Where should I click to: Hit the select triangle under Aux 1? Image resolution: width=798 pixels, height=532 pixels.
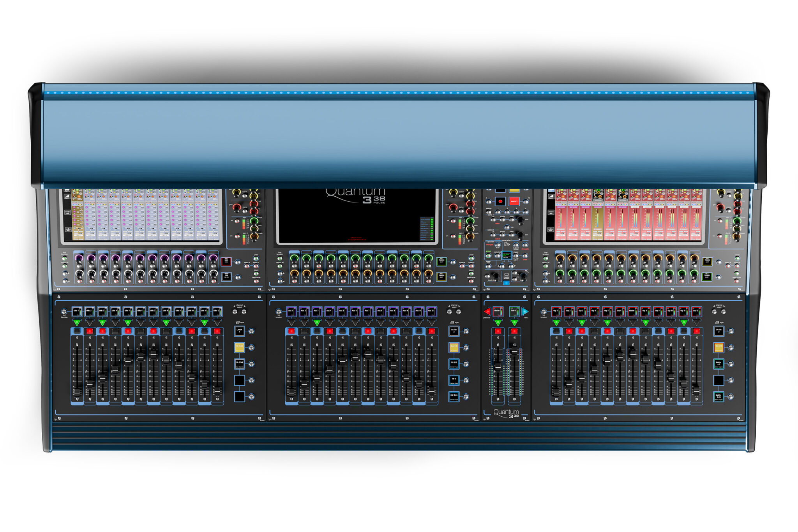pos(291,322)
